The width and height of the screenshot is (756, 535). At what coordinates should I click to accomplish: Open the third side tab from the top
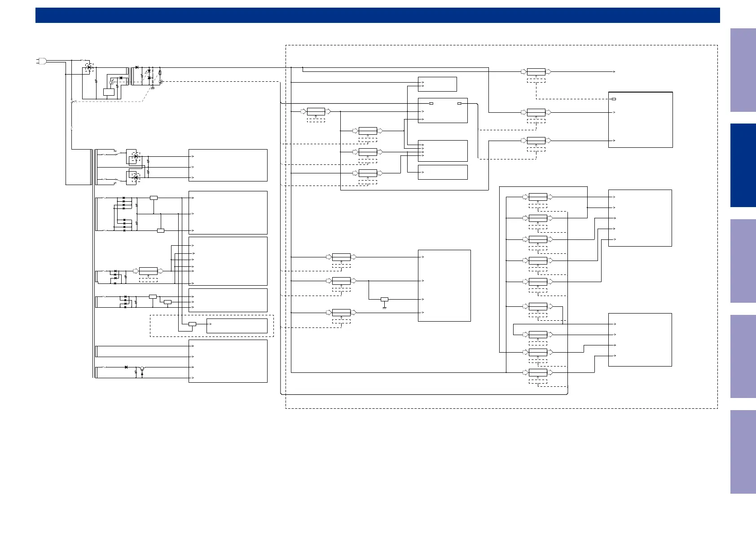coord(743,261)
